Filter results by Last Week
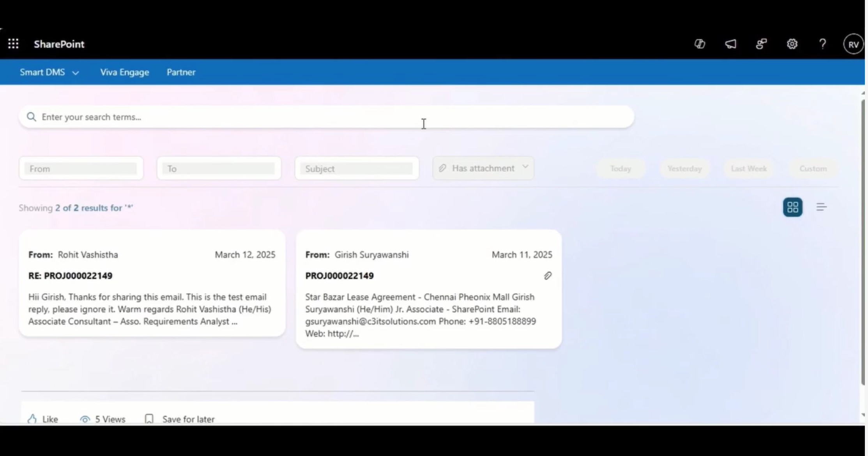The width and height of the screenshot is (868, 456). point(749,169)
